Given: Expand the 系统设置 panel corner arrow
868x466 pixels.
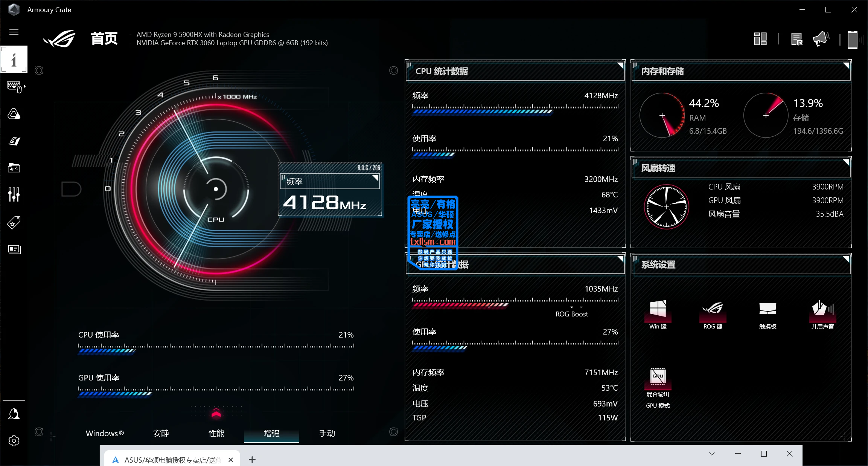Looking at the screenshot, I should 846,259.
